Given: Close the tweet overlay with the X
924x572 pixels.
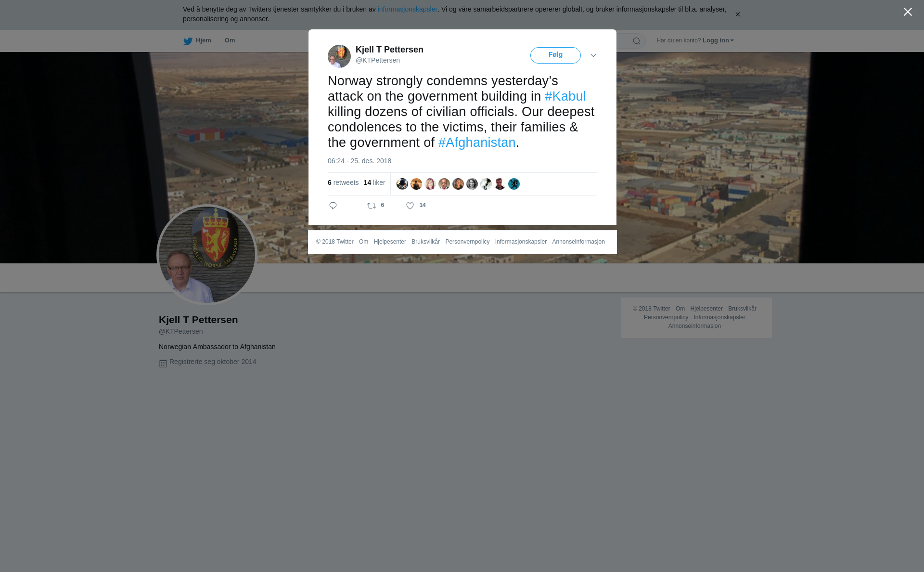Looking at the screenshot, I should point(908,12).
